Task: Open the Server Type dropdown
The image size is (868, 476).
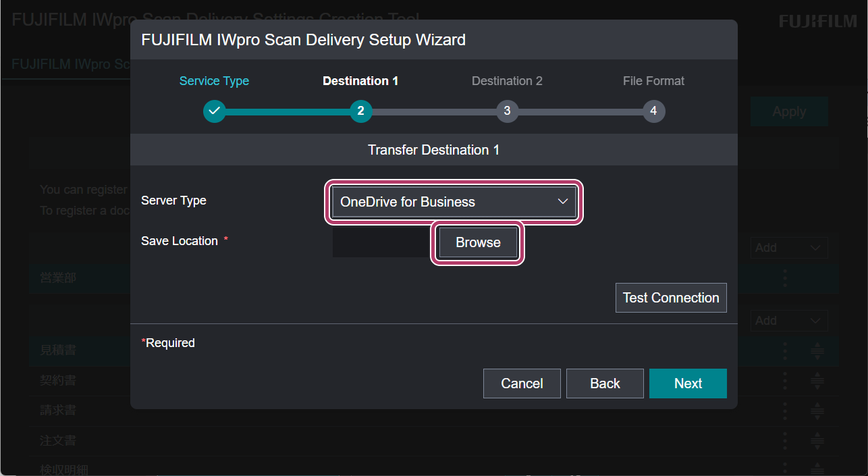Action: [x=454, y=202]
